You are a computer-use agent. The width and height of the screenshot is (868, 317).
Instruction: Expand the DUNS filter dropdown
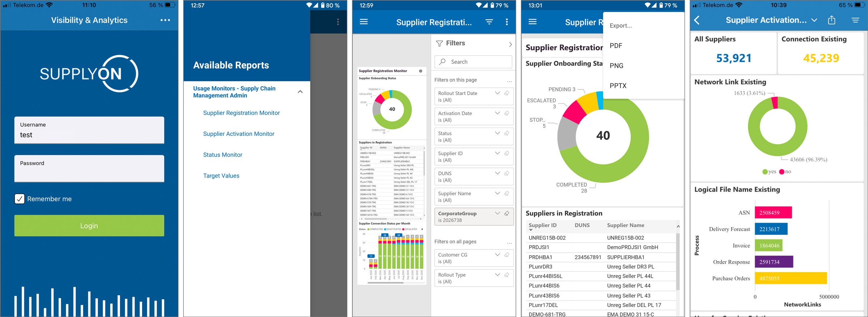coord(498,173)
